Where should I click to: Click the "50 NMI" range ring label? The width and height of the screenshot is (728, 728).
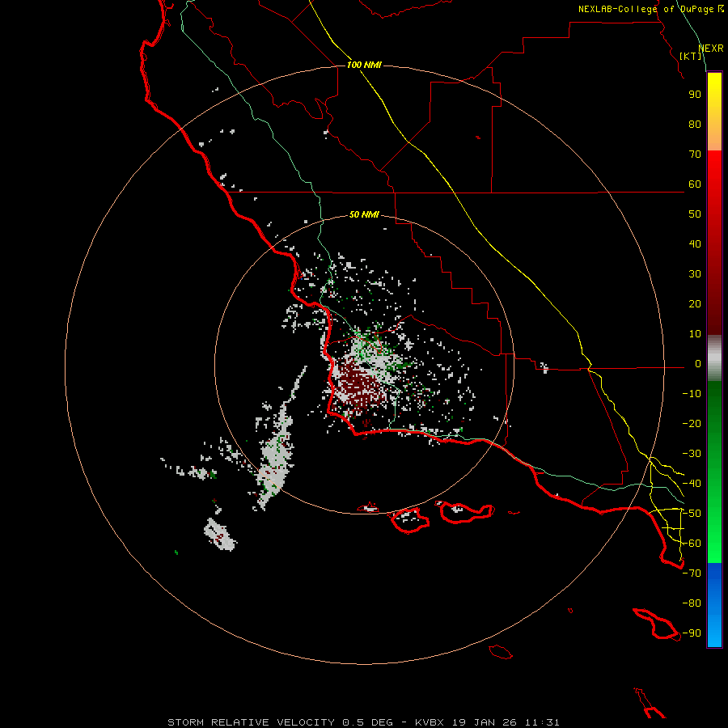(364, 214)
